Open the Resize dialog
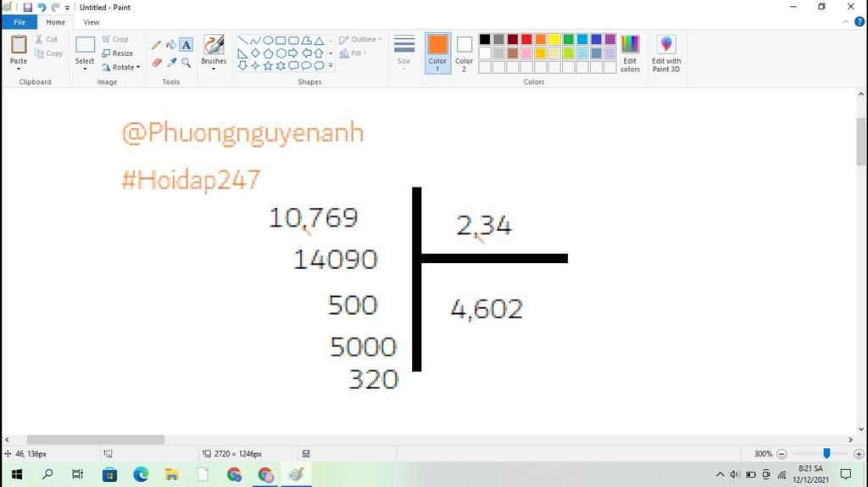The image size is (868, 487). tap(117, 53)
